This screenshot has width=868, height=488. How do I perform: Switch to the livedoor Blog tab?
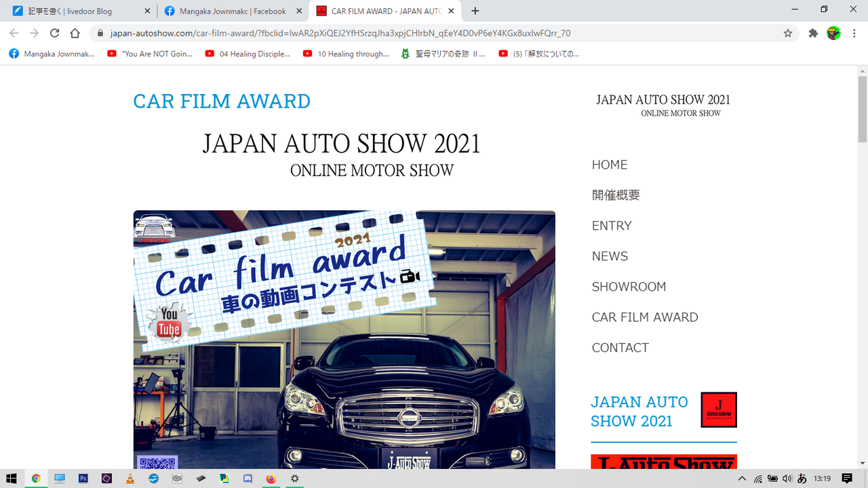(80, 11)
